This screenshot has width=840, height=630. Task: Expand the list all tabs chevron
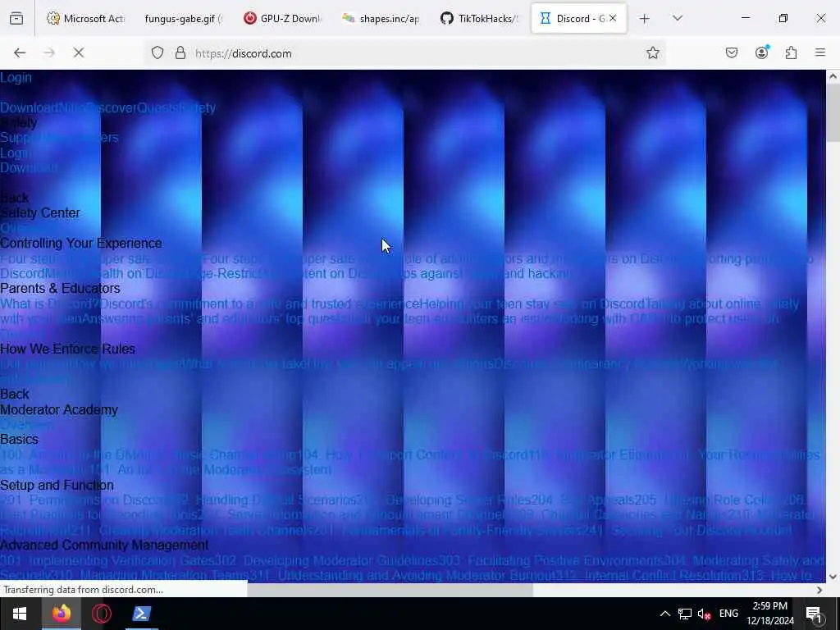(678, 18)
